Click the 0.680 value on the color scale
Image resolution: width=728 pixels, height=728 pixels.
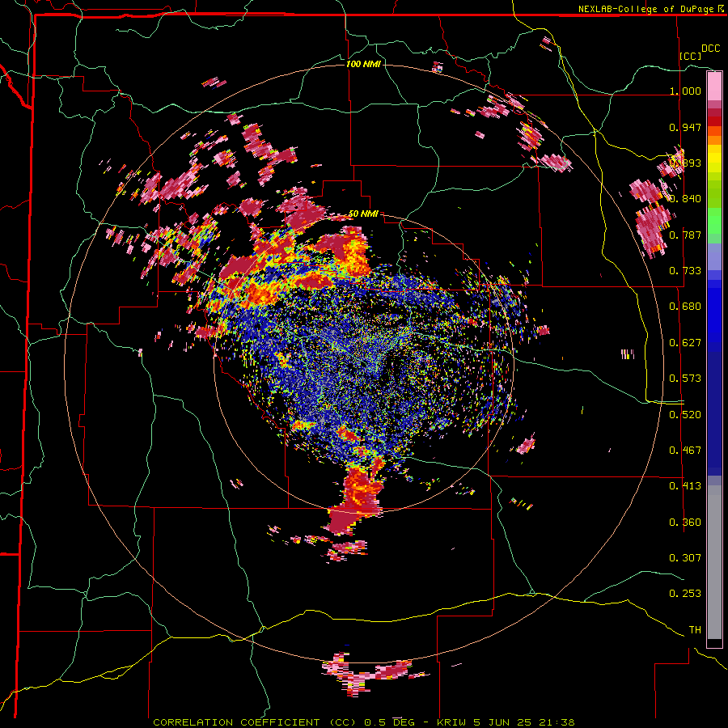[x=685, y=307]
